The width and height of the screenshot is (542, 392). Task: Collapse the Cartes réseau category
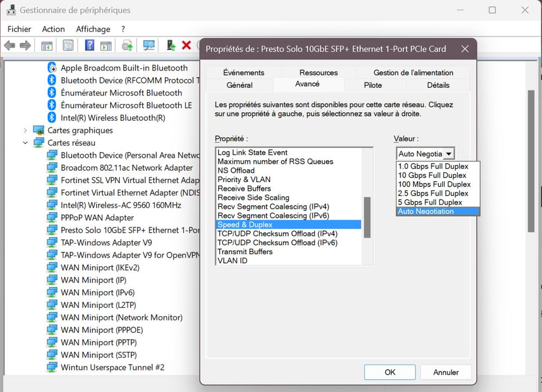pyautogui.click(x=25, y=143)
